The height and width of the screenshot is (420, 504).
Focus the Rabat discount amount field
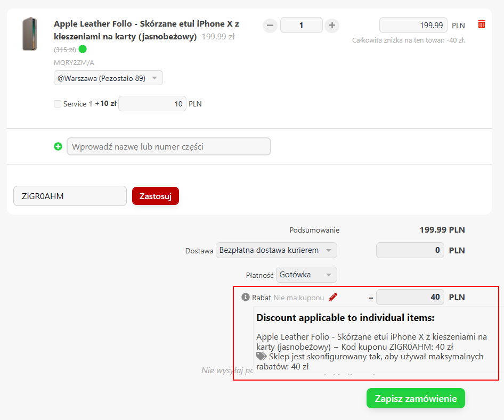point(410,298)
